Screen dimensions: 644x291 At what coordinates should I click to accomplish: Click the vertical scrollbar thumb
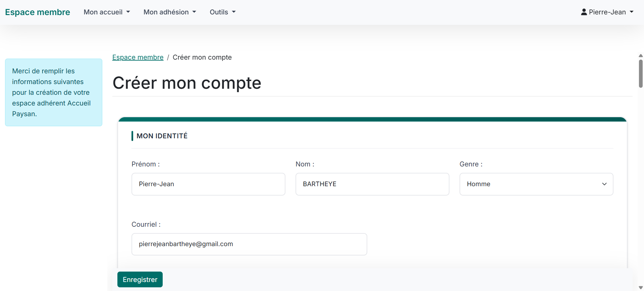(x=641, y=74)
